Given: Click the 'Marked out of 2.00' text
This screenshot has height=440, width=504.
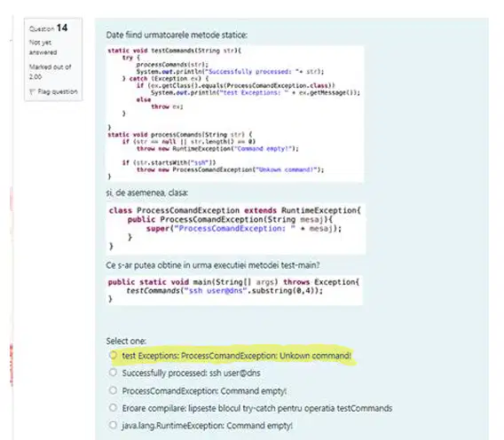Looking at the screenshot, I should 51,72.
